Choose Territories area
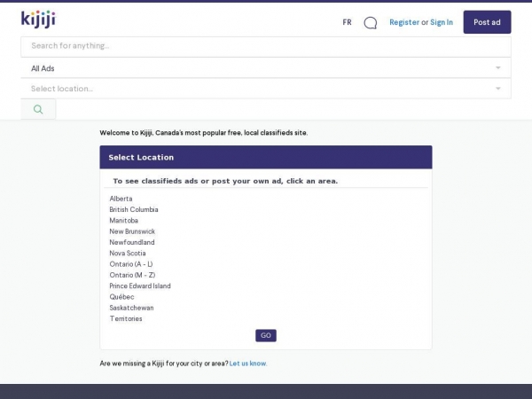 point(126,318)
